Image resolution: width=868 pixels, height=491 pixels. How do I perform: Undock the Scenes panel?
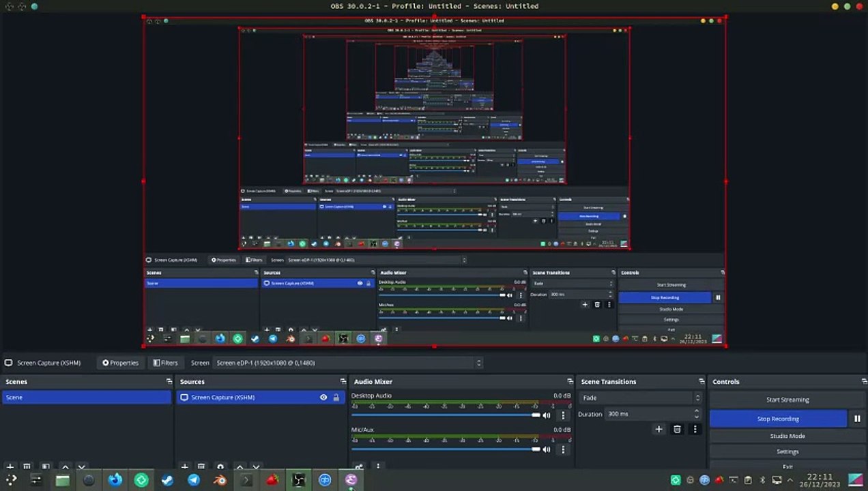tap(169, 382)
